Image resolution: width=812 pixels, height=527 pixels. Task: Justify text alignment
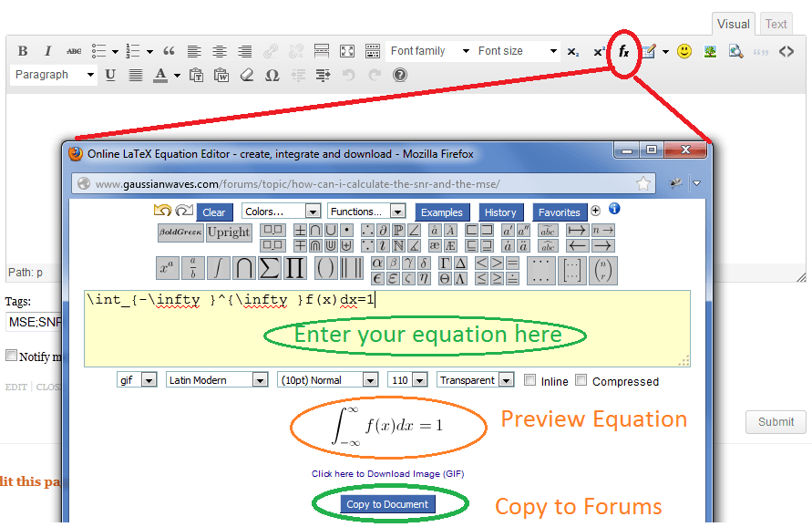(x=136, y=75)
